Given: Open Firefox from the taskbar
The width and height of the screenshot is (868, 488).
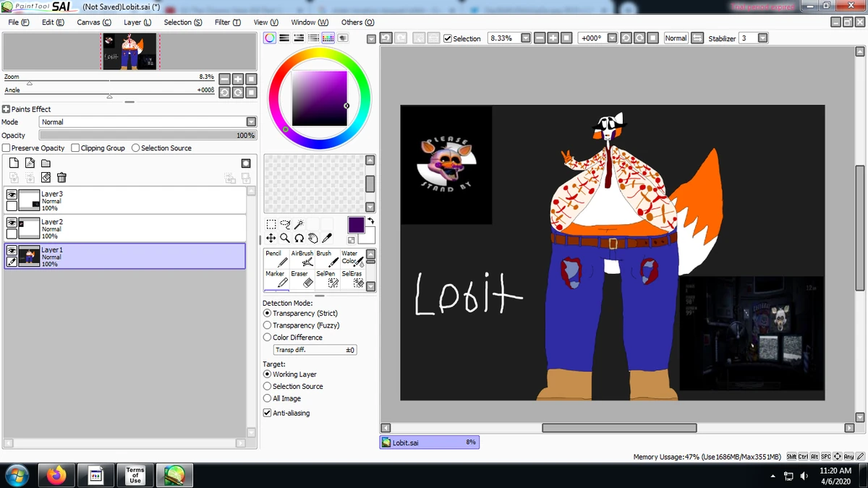Looking at the screenshot, I should 56,475.
